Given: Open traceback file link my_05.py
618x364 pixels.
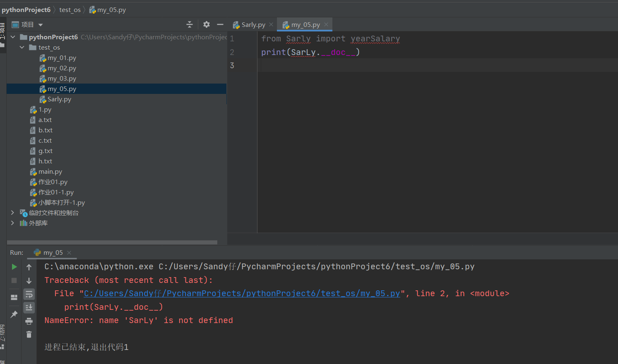Looking at the screenshot, I should click(x=242, y=293).
